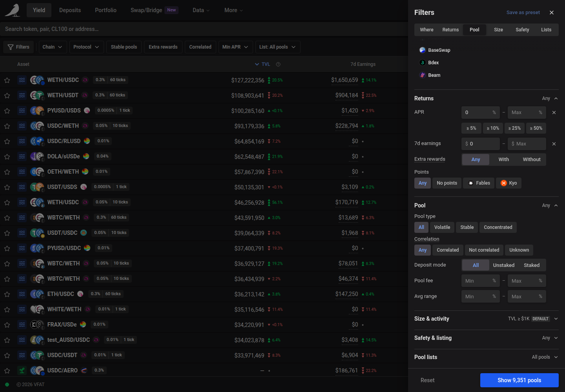This screenshot has width=565, height=392.
Task: Filter points by Kyo
Action: pyautogui.click(x=508, y=183)
